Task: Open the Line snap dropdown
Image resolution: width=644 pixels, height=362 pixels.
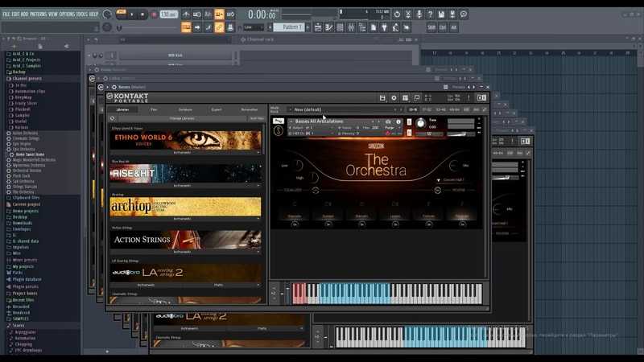Action: [254, 27]
